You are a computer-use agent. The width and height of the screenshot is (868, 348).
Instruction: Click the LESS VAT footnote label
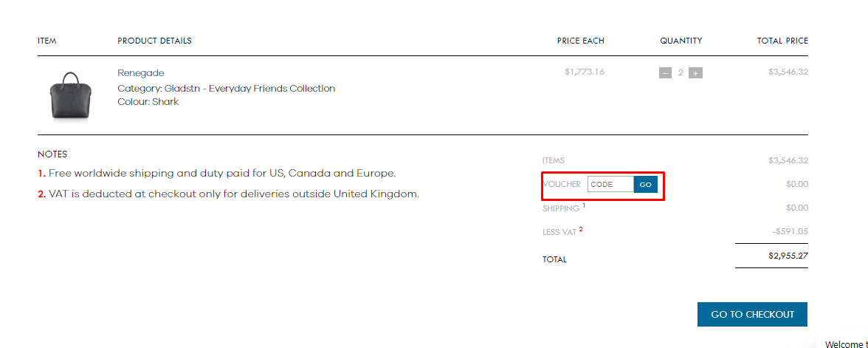coord(562,232)
